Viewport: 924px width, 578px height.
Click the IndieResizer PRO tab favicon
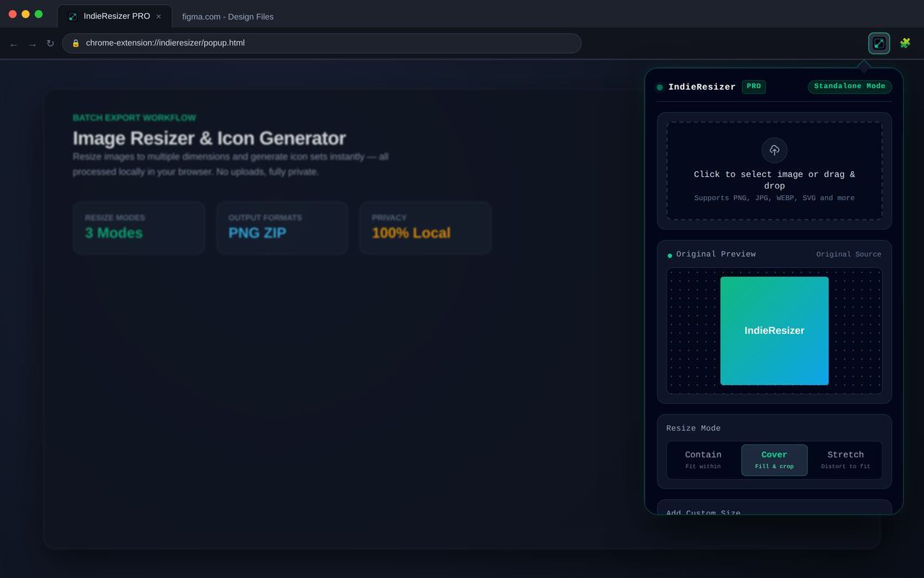click(73, 17)
